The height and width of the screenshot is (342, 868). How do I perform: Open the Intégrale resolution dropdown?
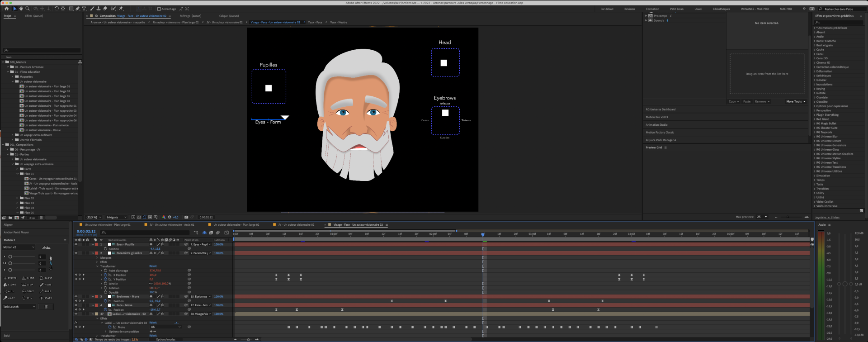pyautogui.click(x=117, y=217)
